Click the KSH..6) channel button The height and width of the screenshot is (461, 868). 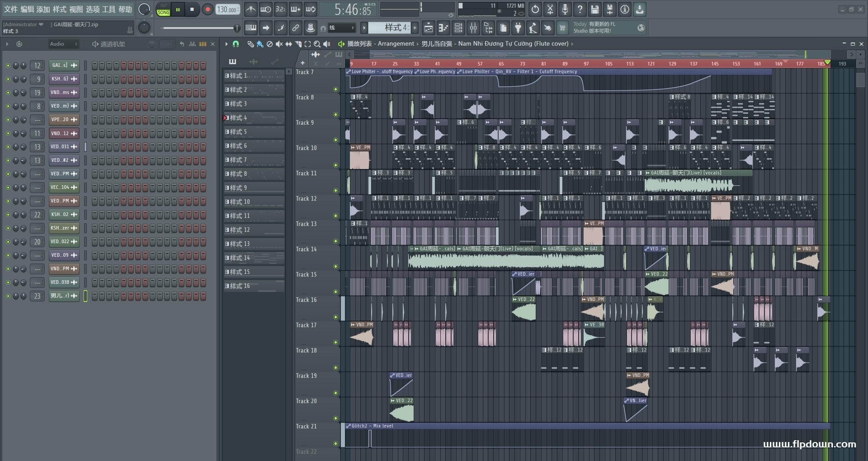pyautogui.click(x=60, y=79)
